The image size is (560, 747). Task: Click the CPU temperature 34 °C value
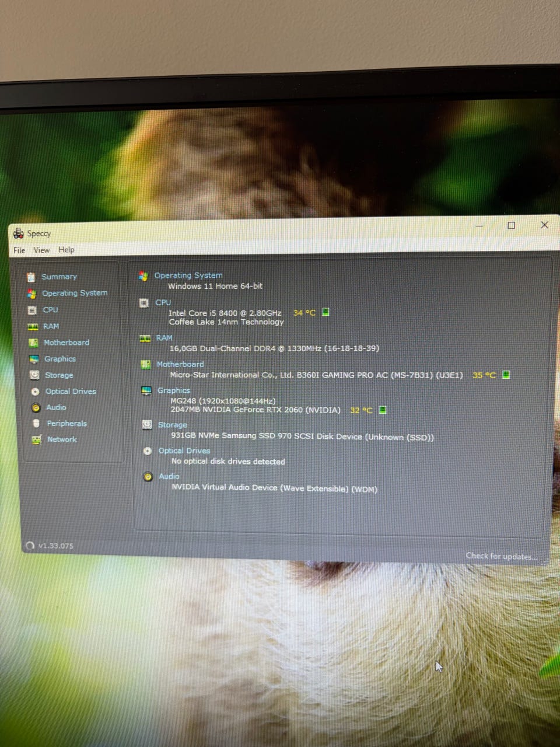tap(304, 313)
